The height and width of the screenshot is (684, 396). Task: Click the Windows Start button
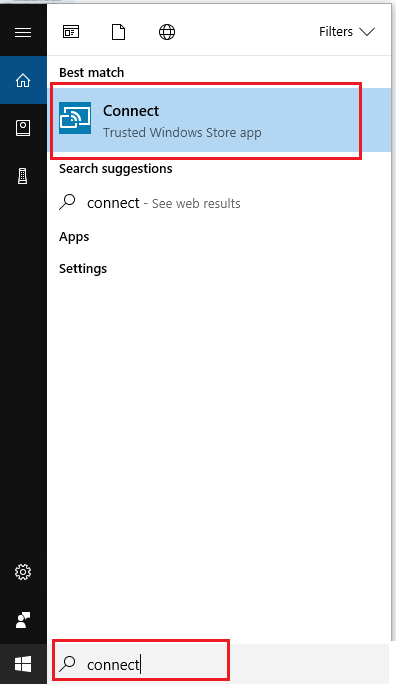pyautogui.click(x=23, y=664)
